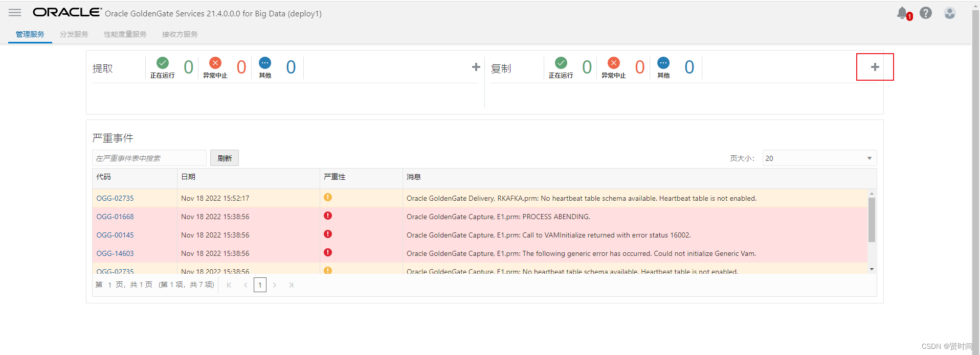Click the warning icon in the OGG-02735 15:52:17 row
The height and width of the screenshot is (355, 980).
click(328, 197)
